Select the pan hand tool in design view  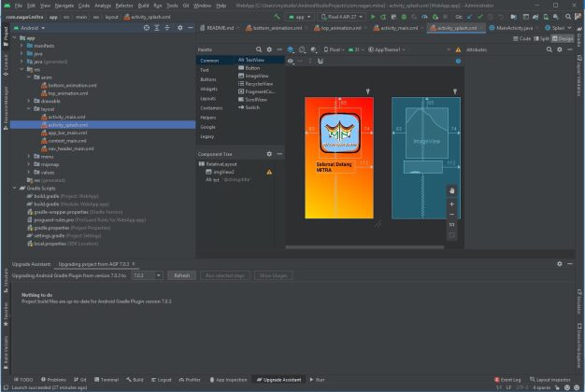pyautogui.click(x=452, y=190)
